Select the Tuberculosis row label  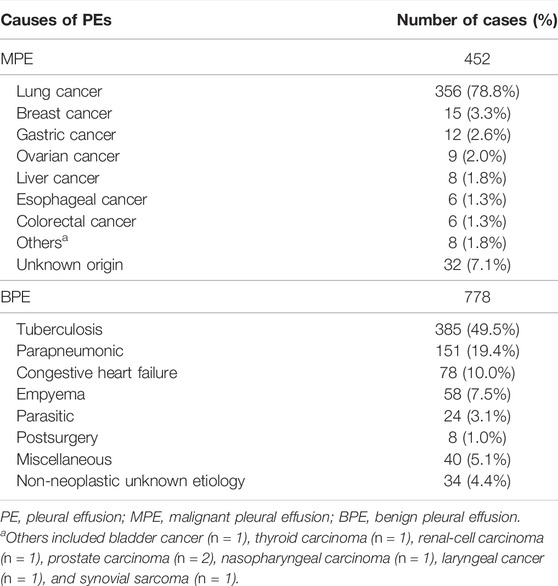click(x=59, y=330)
